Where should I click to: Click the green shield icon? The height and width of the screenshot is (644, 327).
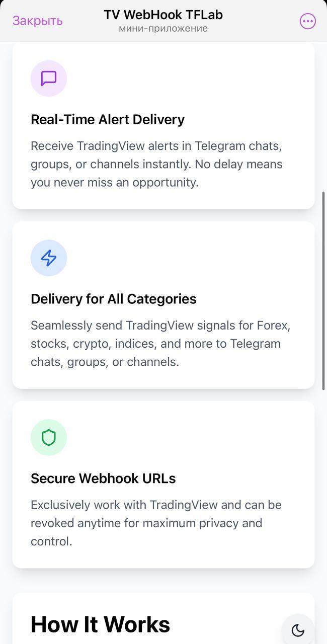49,438
